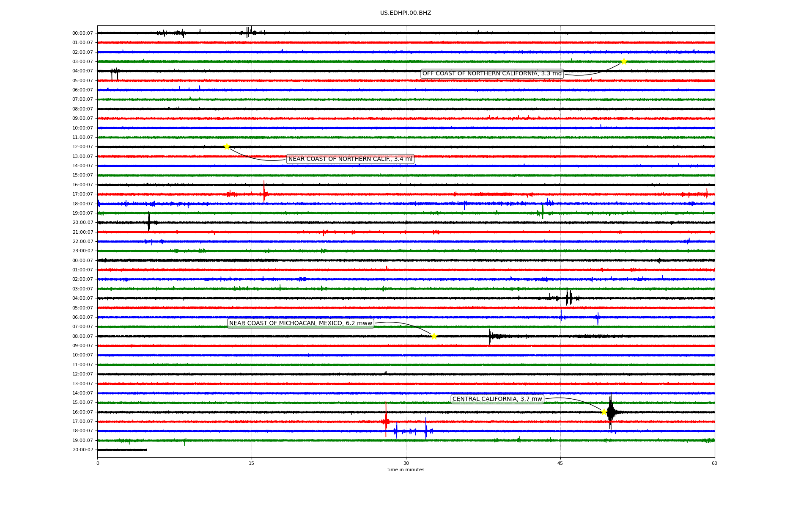812x508 pixels.
Task: Select the NEAR COAST OF MICHOACAN, MEXICO, 6.2 mww label
Action: [301, 323]
